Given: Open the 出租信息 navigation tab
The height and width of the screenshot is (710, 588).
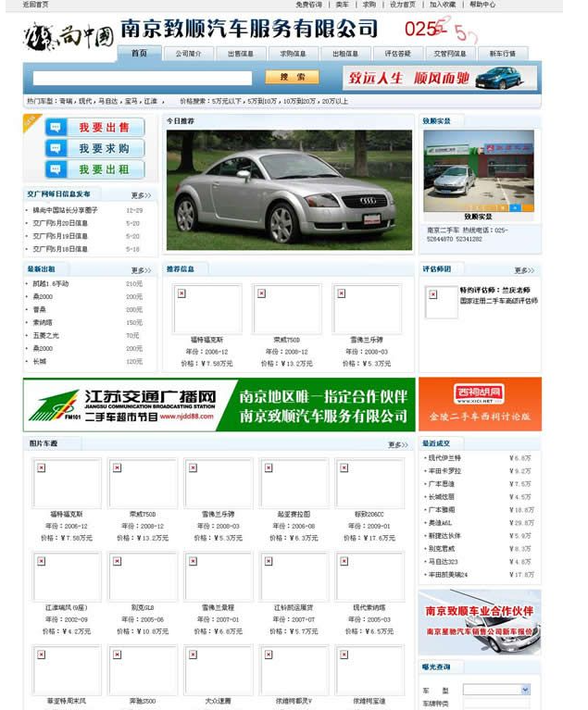Looking at the screenshot, I should (345, 54).
